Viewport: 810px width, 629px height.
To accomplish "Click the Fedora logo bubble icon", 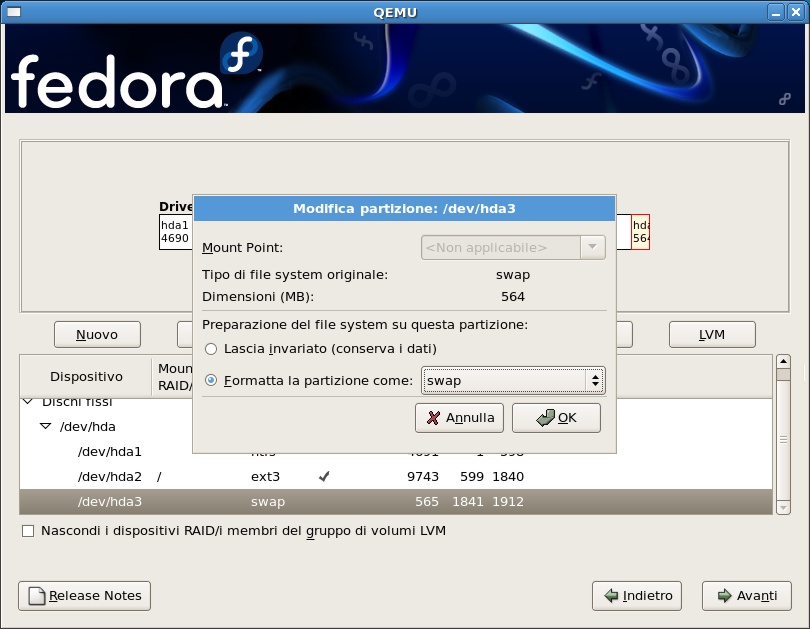I will pos(241,53).
